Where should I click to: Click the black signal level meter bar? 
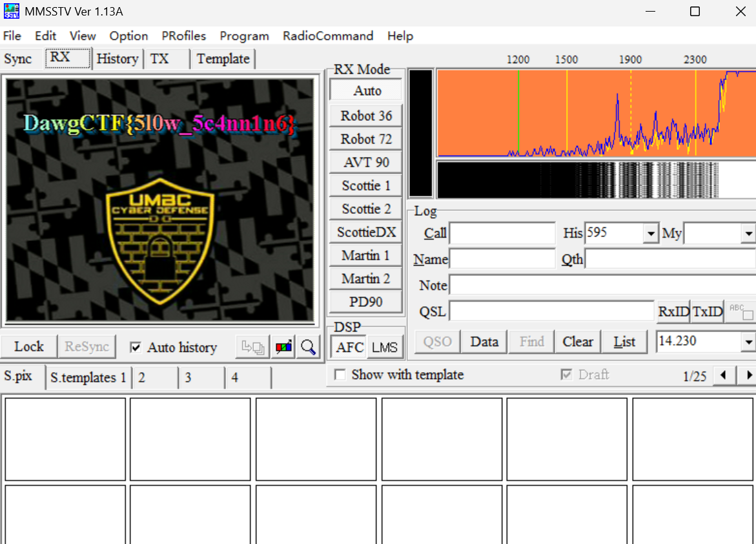click(421, 133)
